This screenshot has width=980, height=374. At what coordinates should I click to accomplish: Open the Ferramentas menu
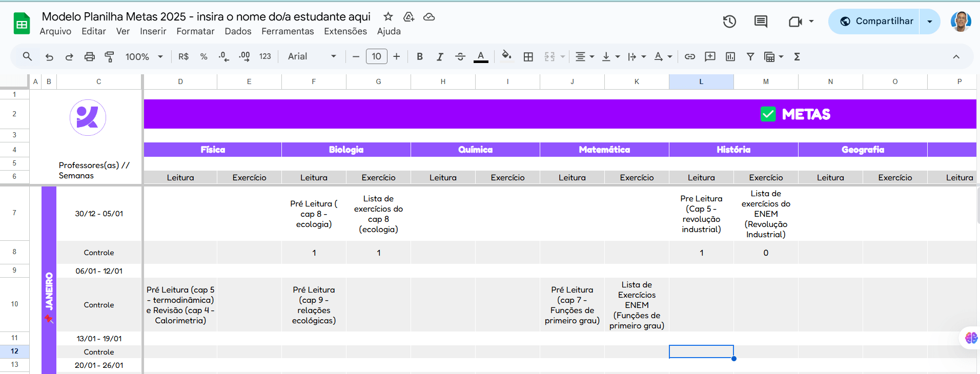pos(288,31)
